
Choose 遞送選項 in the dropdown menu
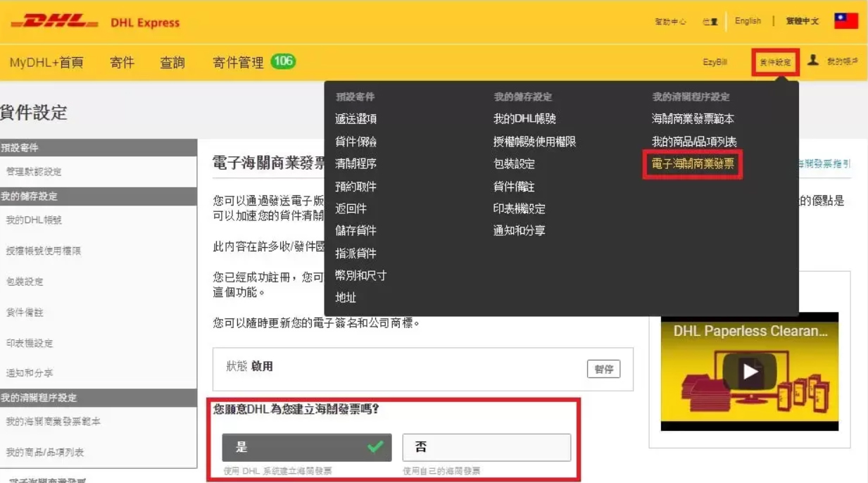[x=356, y=119]
